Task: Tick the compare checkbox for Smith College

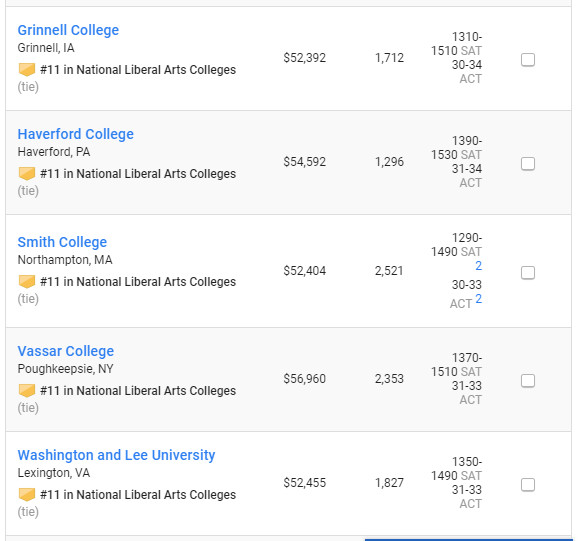Action: click(527, 273)
